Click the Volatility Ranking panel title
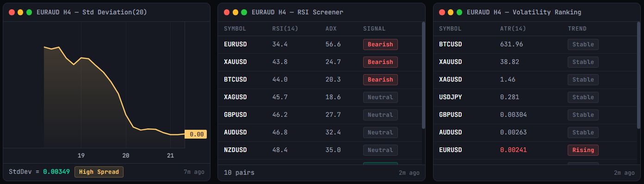Viewport: 644px width, 184px height. (524, 12)
